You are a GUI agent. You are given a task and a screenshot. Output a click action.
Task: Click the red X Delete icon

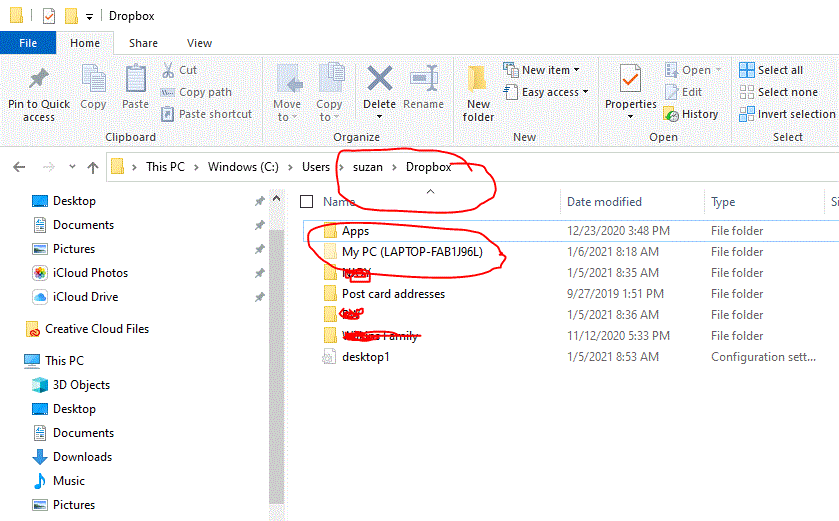tap(379, 79)
